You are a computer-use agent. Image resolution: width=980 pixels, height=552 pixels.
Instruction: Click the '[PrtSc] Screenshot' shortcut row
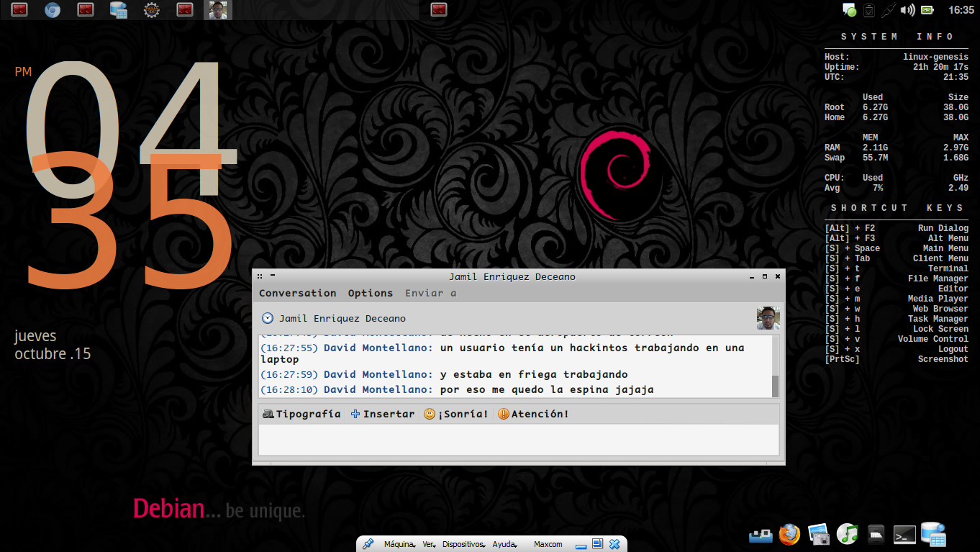[897, 359]
